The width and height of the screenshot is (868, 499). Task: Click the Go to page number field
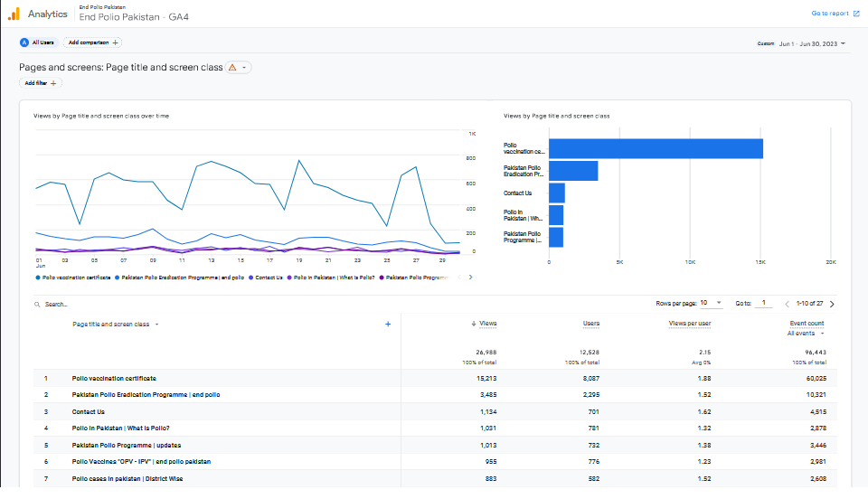coord(764,304)
